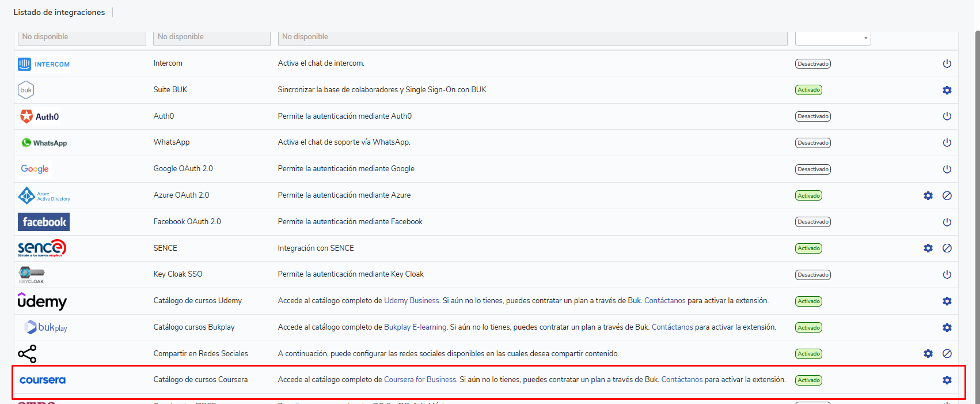This screenshot has width=980, height=404.
Task: Click Contáctanos link in Bukplay row
Action: [x=672, y=327]
